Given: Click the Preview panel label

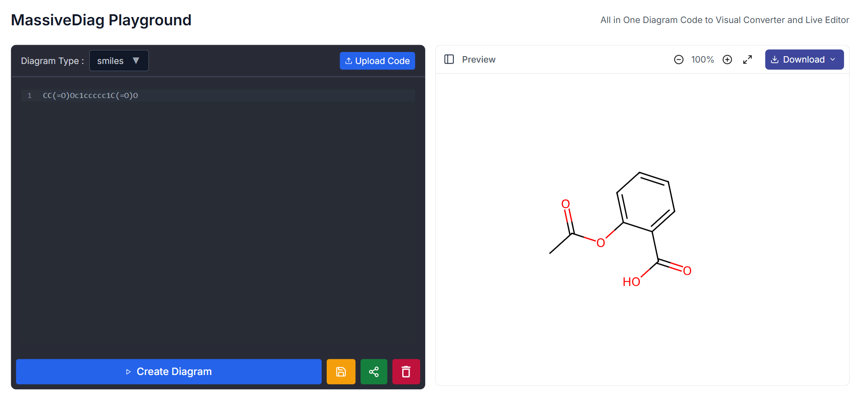Looking at the screenshot, I should 479,60.
